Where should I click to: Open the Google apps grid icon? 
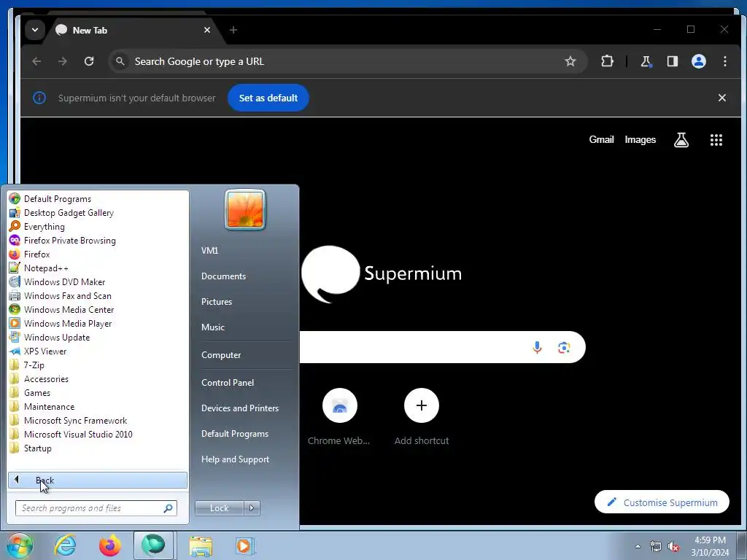[716, 139]
